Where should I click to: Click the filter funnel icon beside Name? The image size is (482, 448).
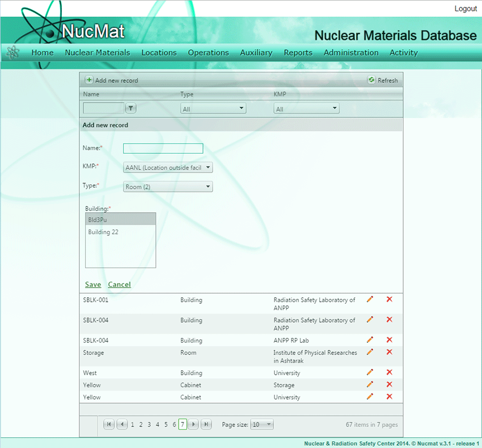click(x=130, y=108)
